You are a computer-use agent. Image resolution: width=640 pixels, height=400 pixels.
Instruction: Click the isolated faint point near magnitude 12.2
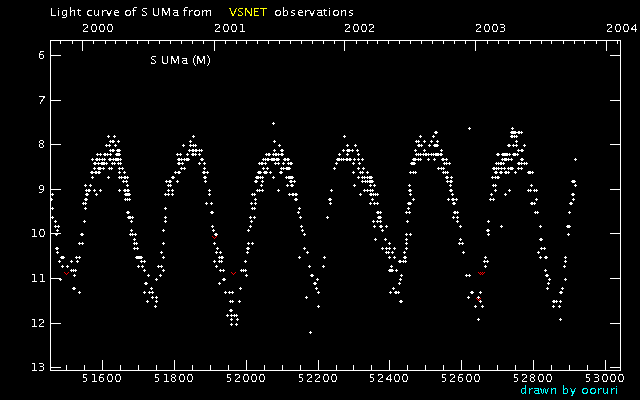click(x=310, y=332)
